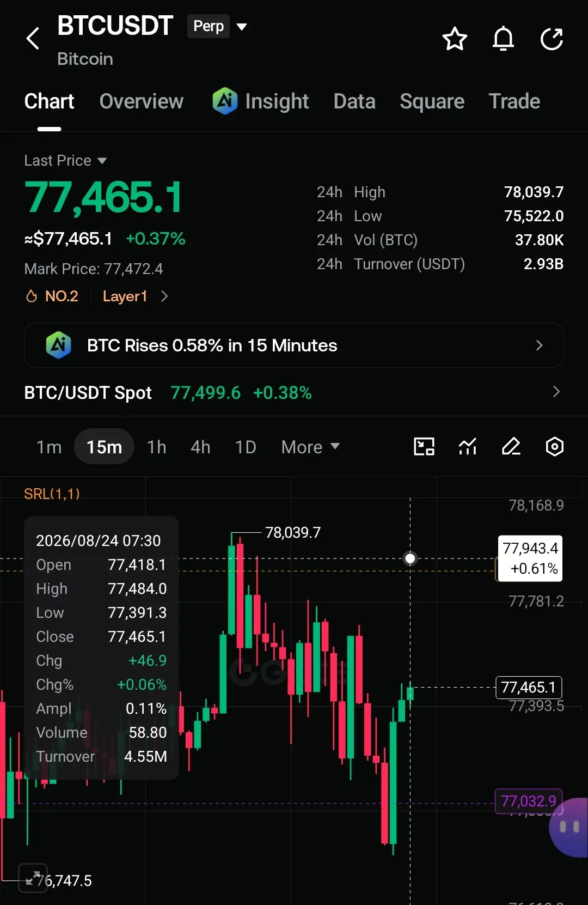588x905 pixels.
Task: Tap the 24h High value 78,039.7
Action: (534, 192)
